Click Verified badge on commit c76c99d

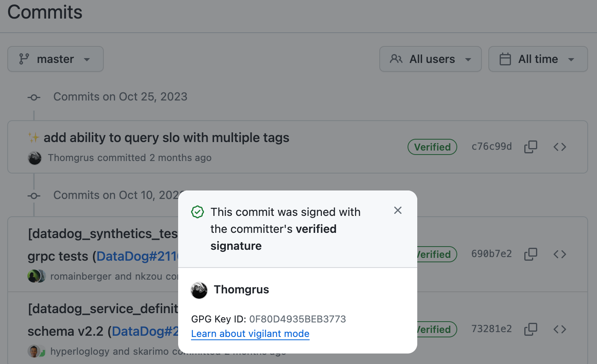(432, 147)
